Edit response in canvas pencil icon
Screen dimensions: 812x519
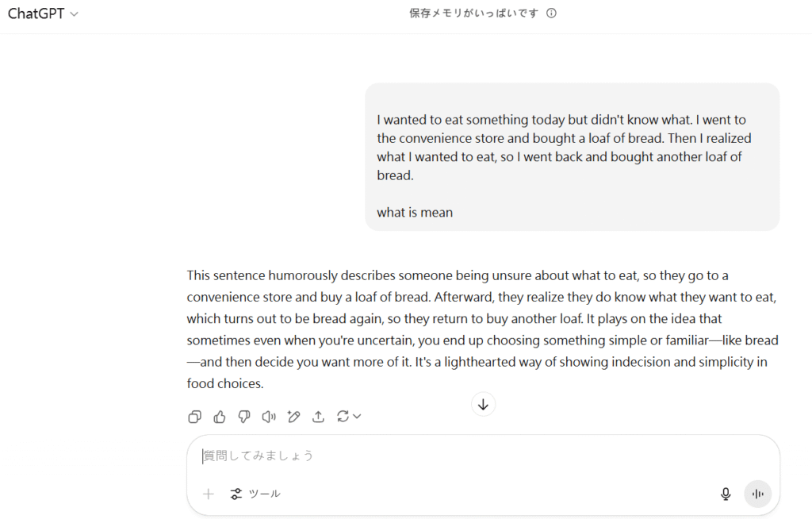point(293,417)
